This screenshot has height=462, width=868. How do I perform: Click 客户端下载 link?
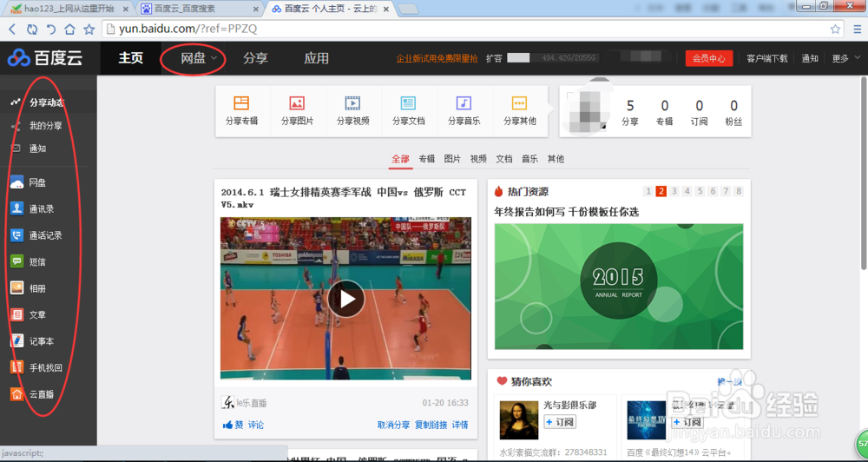[766, 58]
